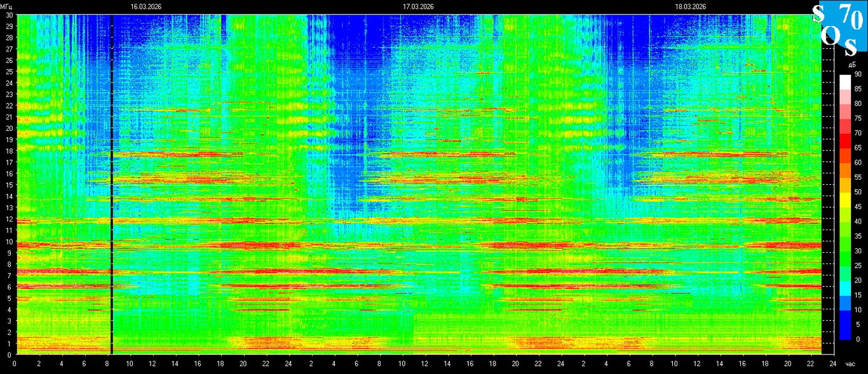The width and height of the screenshot is (868, 374).
Task: Click the МГц frequency axis unit label
Action: (x=6, y=6)
